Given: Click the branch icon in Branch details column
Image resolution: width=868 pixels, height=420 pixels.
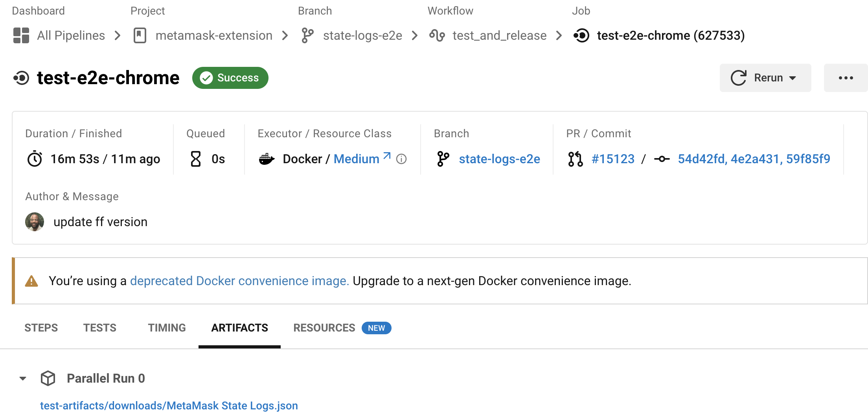Looking at the screenshot, I should point(443,159).
